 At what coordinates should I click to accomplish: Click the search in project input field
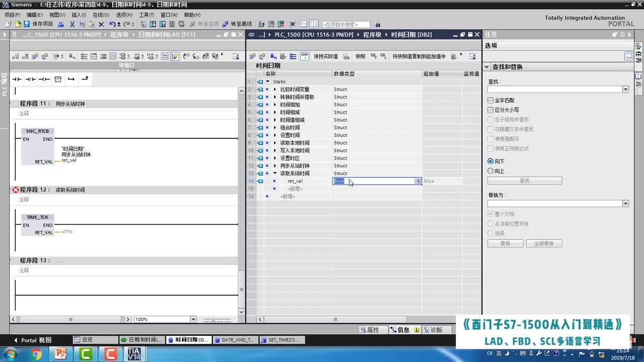click(x=346, y=24)
